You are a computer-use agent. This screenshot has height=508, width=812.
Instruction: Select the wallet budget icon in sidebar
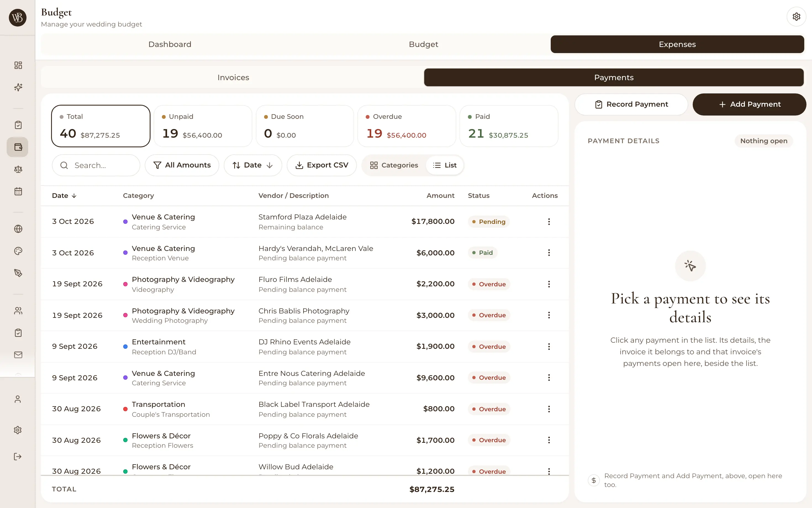tap(17, 147)
